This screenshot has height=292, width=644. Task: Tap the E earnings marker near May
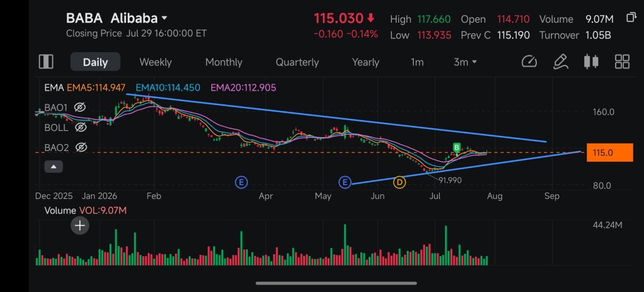click(x=345, y=182)
